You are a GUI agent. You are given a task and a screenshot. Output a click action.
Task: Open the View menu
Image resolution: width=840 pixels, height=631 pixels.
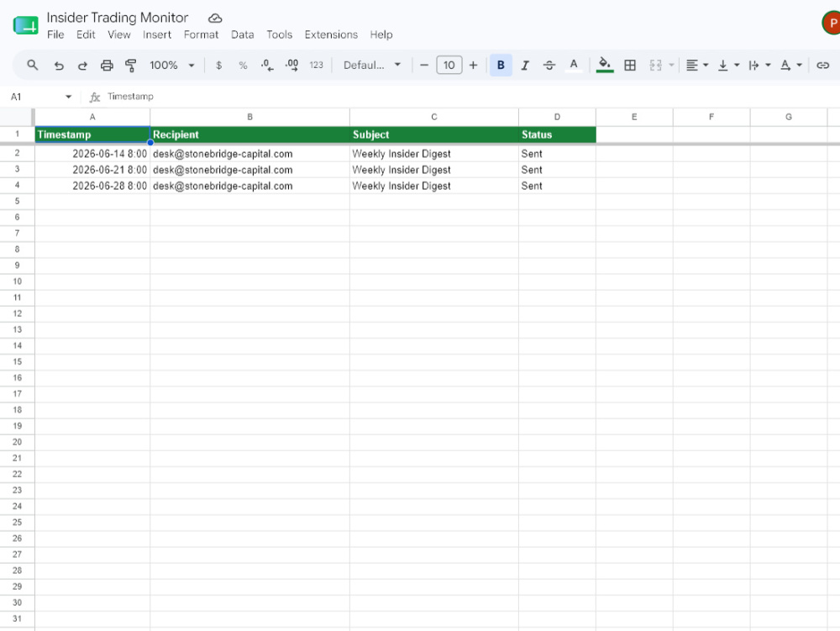click(x=119, y=34)
